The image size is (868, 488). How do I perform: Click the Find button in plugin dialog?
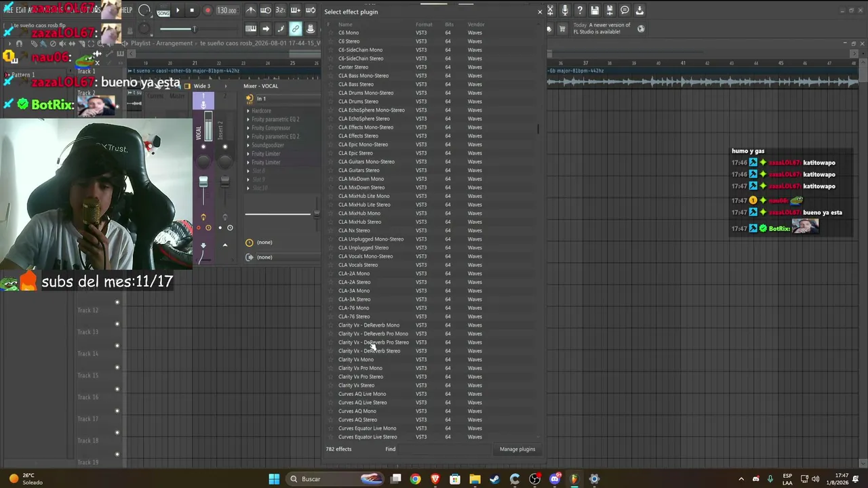pyautogui.click(x=391, y=449)
